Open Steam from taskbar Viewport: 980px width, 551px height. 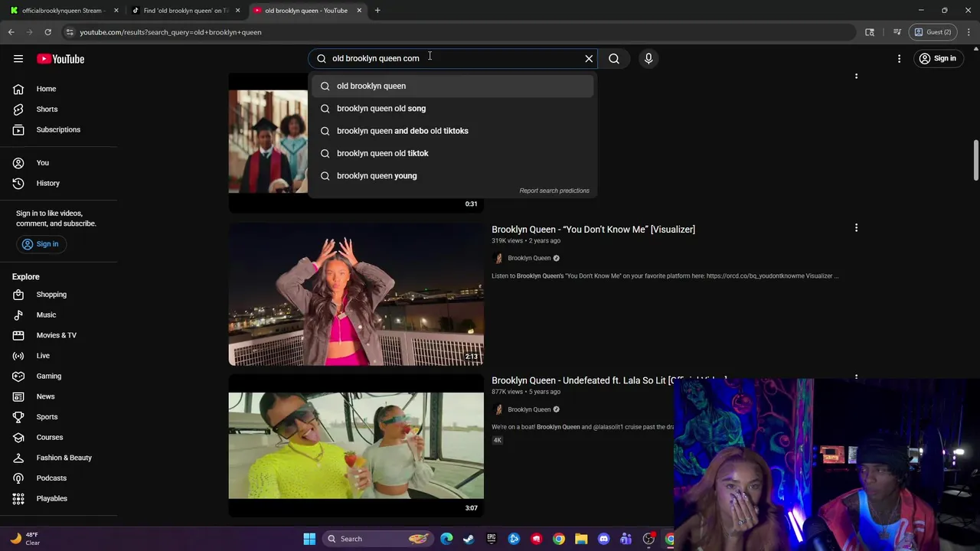pos(469,539)
